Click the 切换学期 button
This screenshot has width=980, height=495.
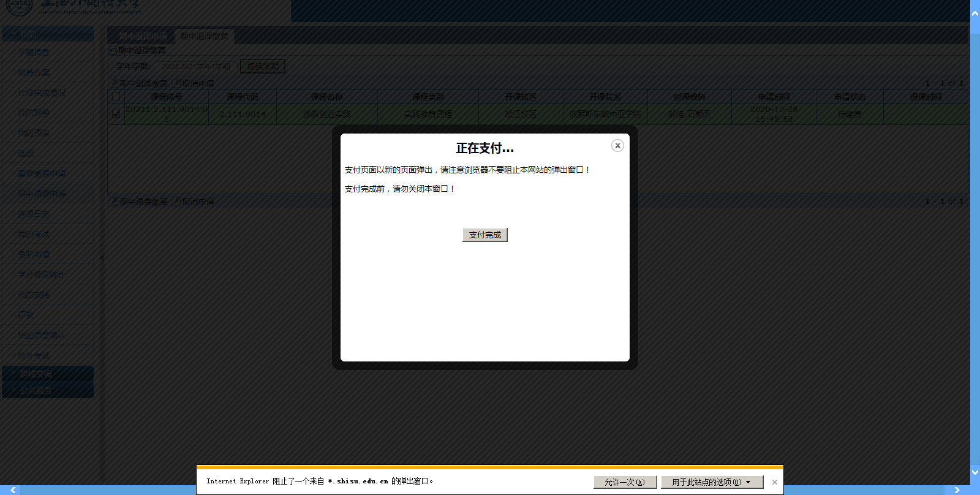263,66
